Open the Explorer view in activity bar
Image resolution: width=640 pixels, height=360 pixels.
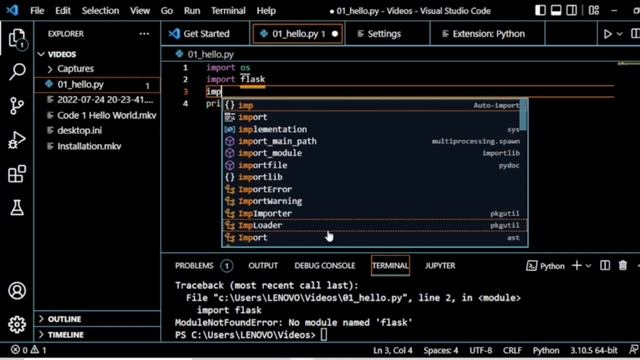(17, 39)
